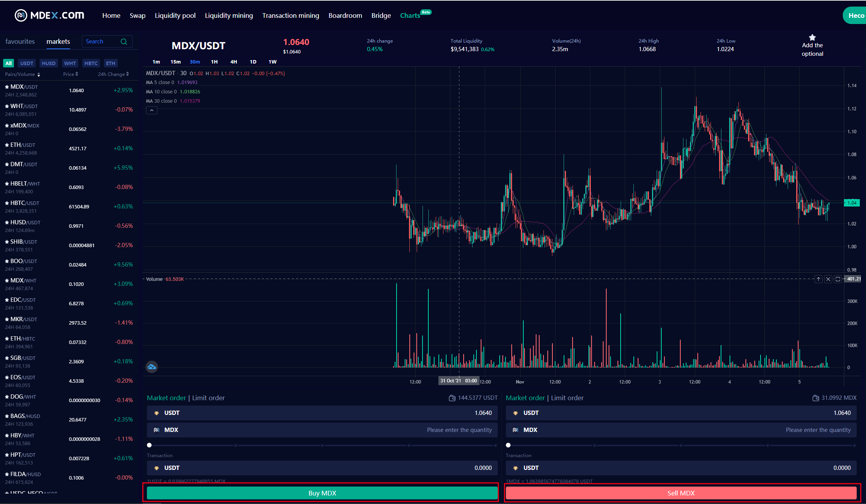Sort list by Pairs/Volume

click(x=22, y=74)
